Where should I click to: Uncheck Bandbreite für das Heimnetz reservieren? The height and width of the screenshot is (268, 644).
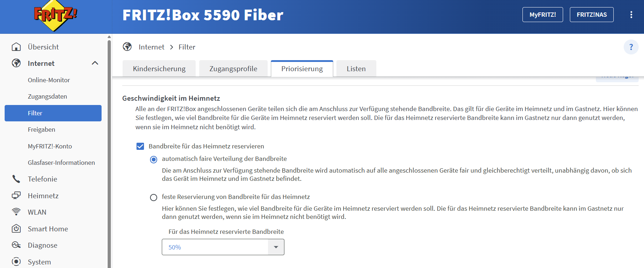pyautogui.click(x=140, y=146)
